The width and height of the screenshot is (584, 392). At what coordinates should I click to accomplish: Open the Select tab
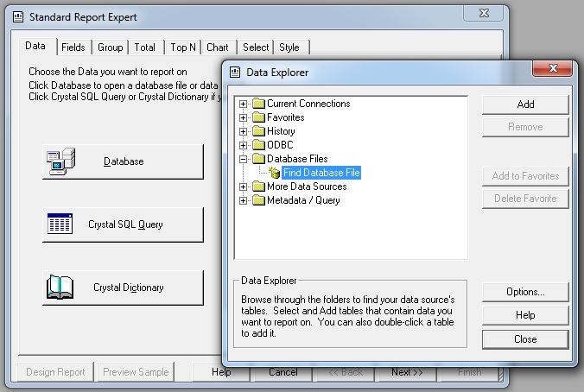(x=256, y=47)
